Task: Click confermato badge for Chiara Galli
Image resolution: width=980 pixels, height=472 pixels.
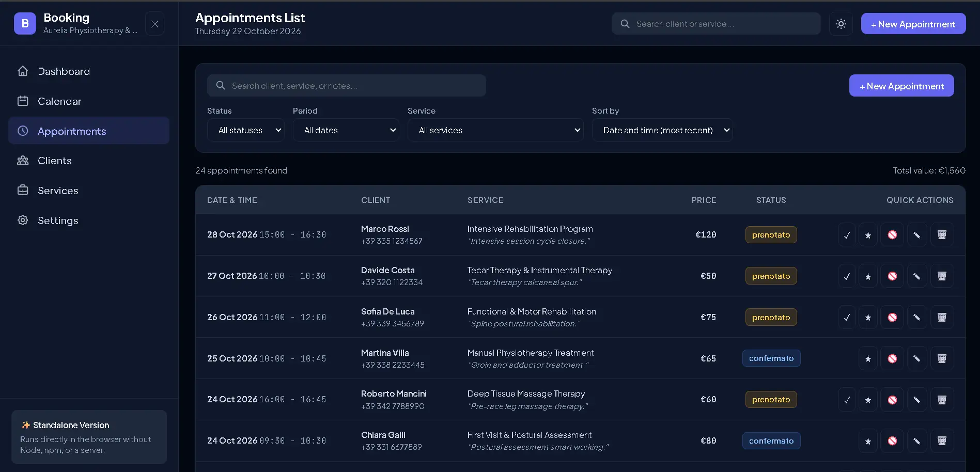Action: 771,441
